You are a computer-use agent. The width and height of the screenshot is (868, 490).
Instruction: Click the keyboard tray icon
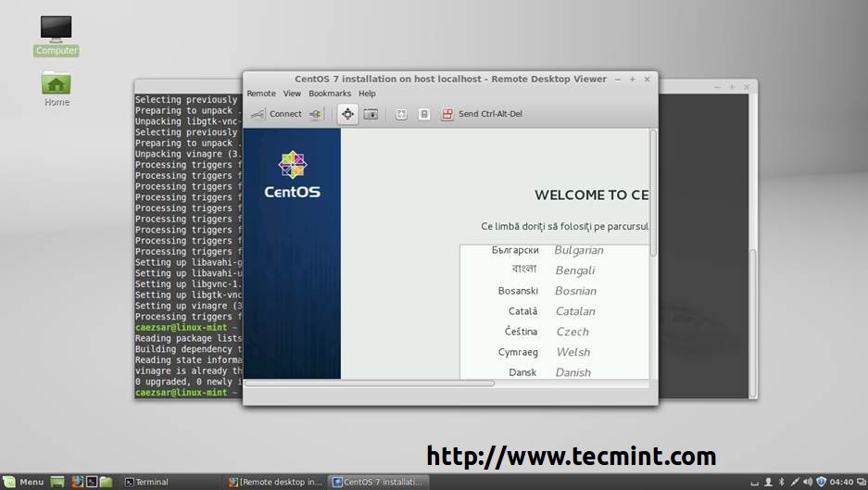tap(754, 483)
